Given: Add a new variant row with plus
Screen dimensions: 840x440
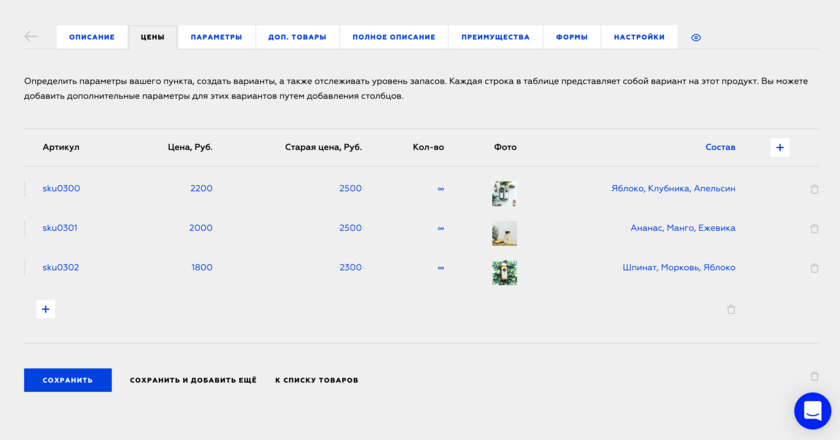Looking at the screenshot, I should (x=46, y=309).
